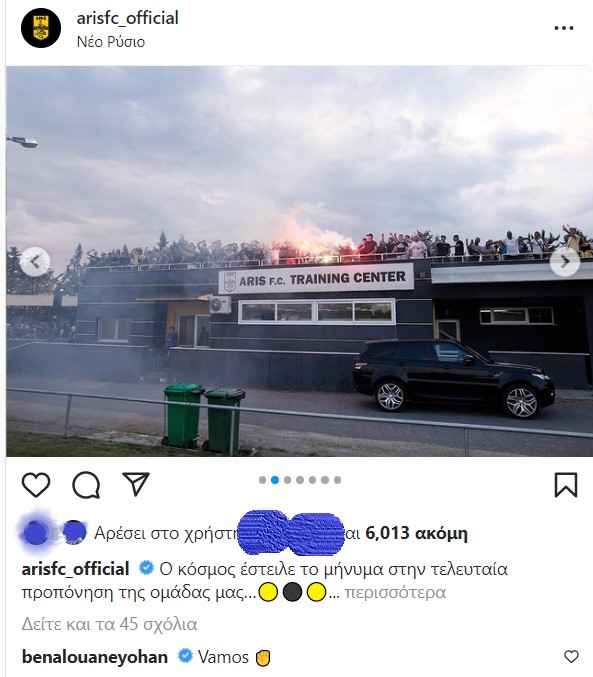This screenshot has height=677, width=593.
Task: Open the 6,013 ακόμη likes list
Action: [416, 533]
